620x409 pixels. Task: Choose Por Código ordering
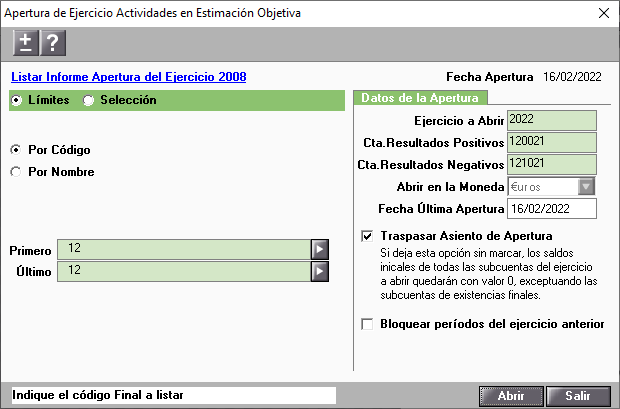coord(16,150)
